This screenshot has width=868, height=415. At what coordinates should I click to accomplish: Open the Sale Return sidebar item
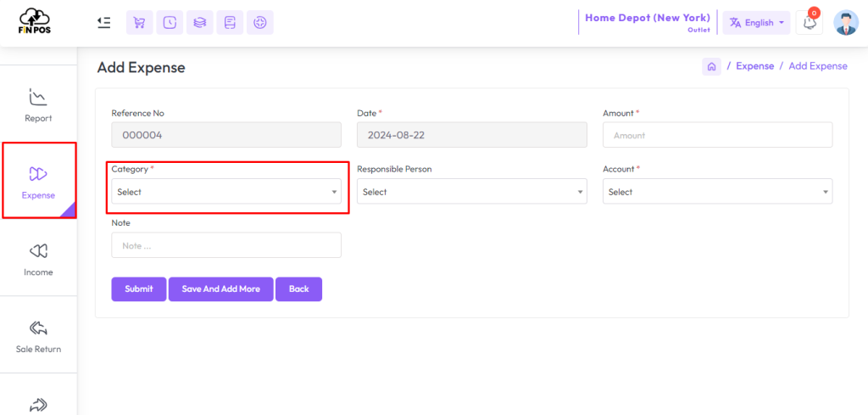pyautogui.click(x=38, y=336)
